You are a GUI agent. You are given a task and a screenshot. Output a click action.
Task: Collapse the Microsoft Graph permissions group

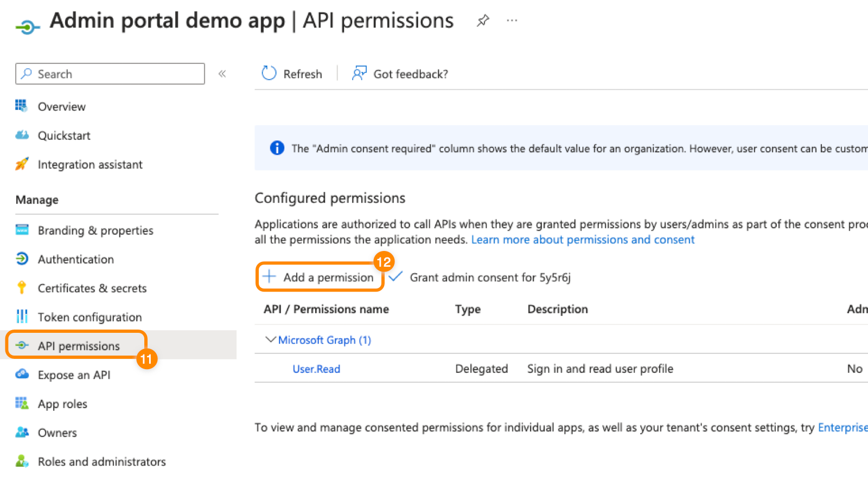[270, 339]
